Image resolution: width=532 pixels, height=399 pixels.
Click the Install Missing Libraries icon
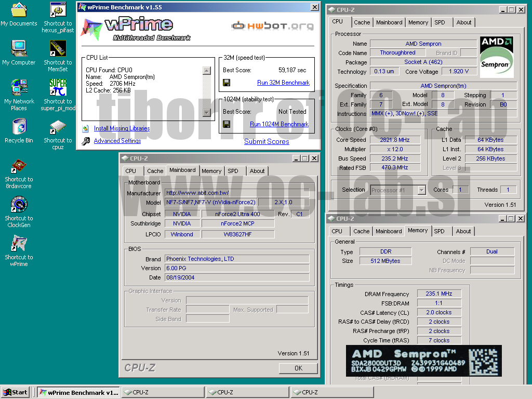(86, 129)
